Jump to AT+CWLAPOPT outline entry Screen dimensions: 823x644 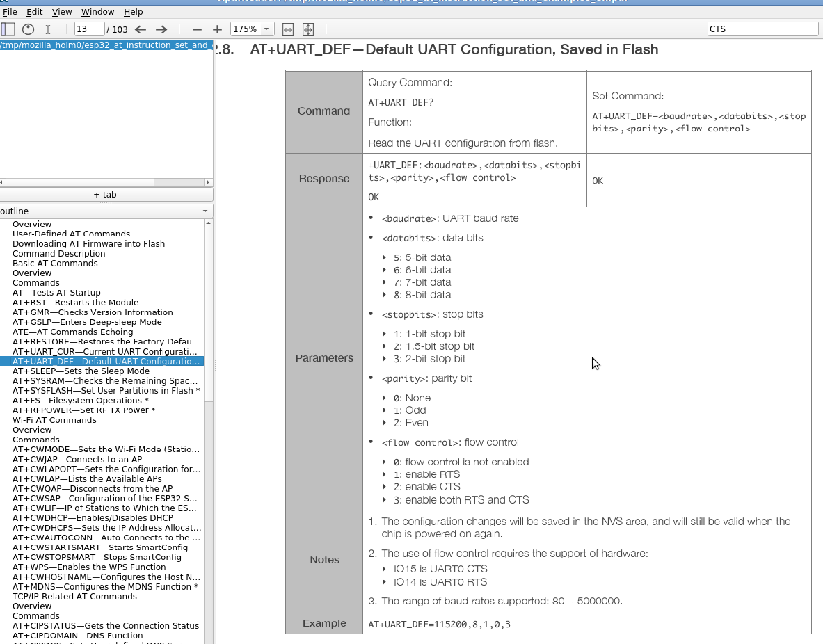pyautogui.click(x=106, y=469)
